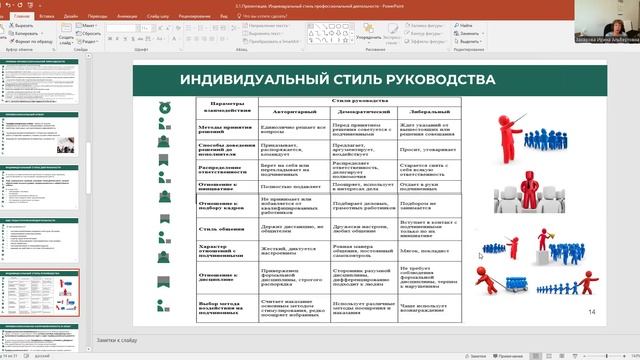Undo the last action in Quick Access toolbar

(x=8, y=5)
